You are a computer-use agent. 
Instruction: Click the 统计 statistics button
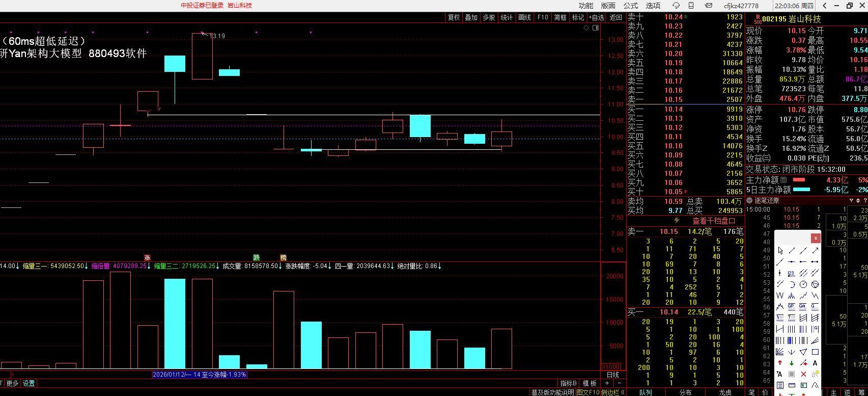pyautogui.click(x=507, y=17)
